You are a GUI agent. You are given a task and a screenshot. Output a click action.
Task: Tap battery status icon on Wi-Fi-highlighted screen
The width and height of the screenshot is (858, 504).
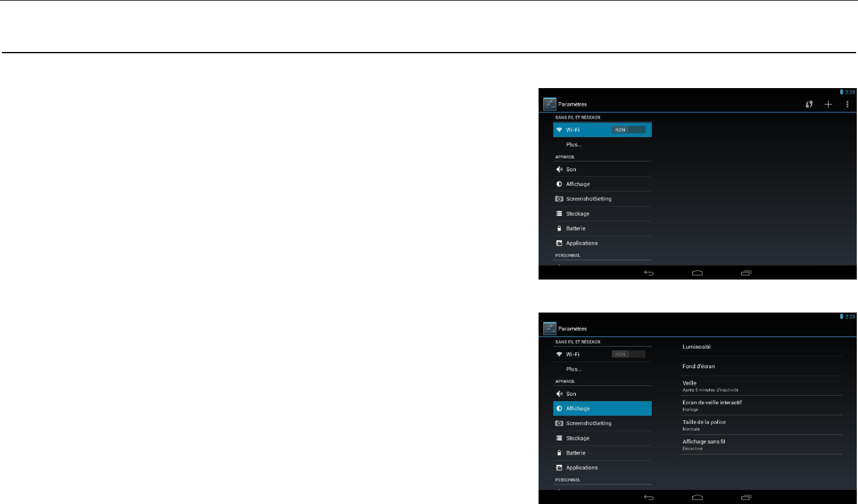click(x=841, y=92)
